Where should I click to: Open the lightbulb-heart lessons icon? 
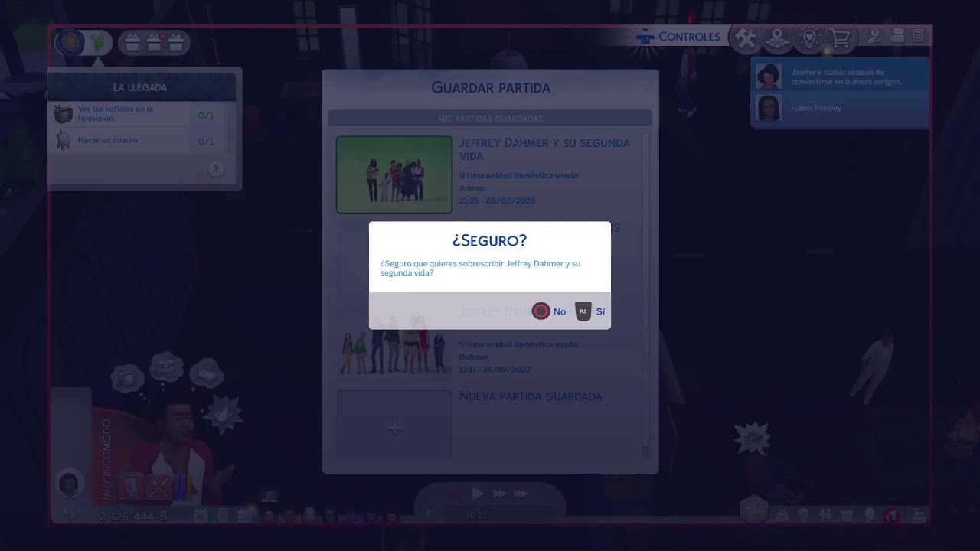pyautogui.click(x=809, y=37)
